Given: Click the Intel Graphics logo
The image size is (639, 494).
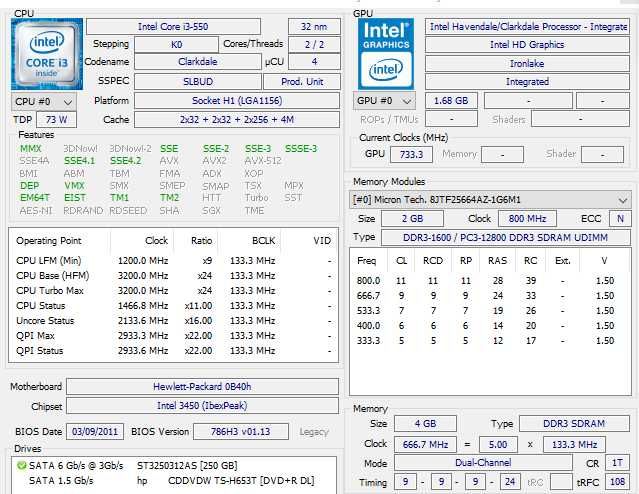Looking at the screenshot, I should pos(386,54).
